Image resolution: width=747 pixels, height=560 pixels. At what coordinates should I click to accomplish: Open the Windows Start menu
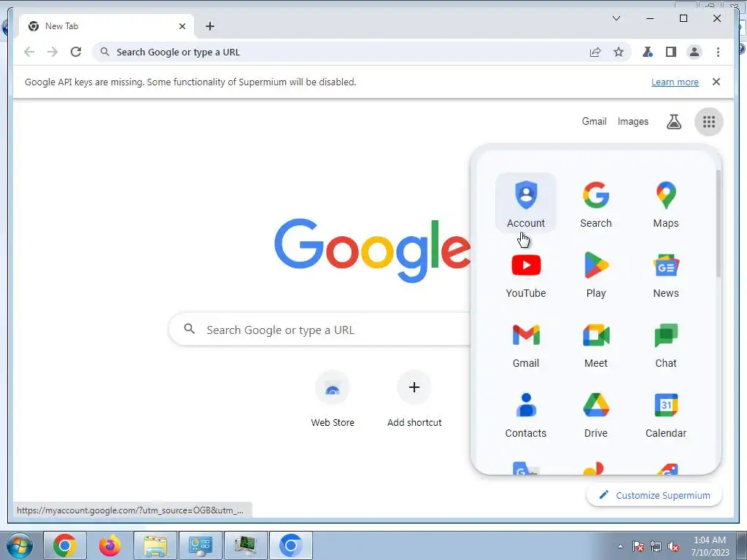click(x=20, y=545)
